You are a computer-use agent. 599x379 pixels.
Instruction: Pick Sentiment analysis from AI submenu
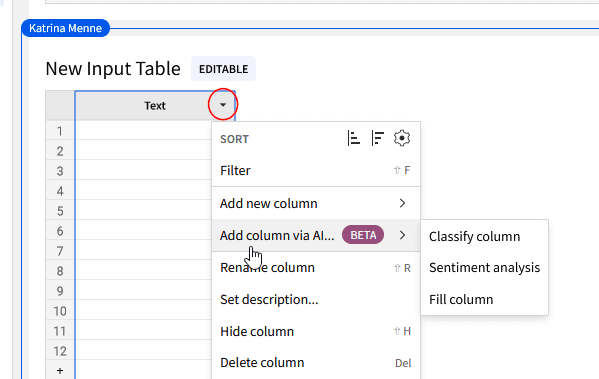click(x=484, y=268)
